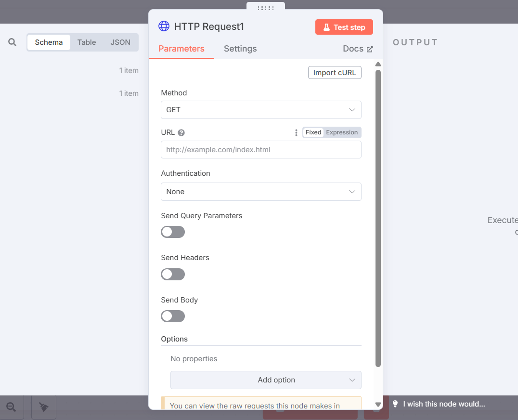Click the HTTP Request1 node title
The image size is (518, 420).
(x=209, y=26)
